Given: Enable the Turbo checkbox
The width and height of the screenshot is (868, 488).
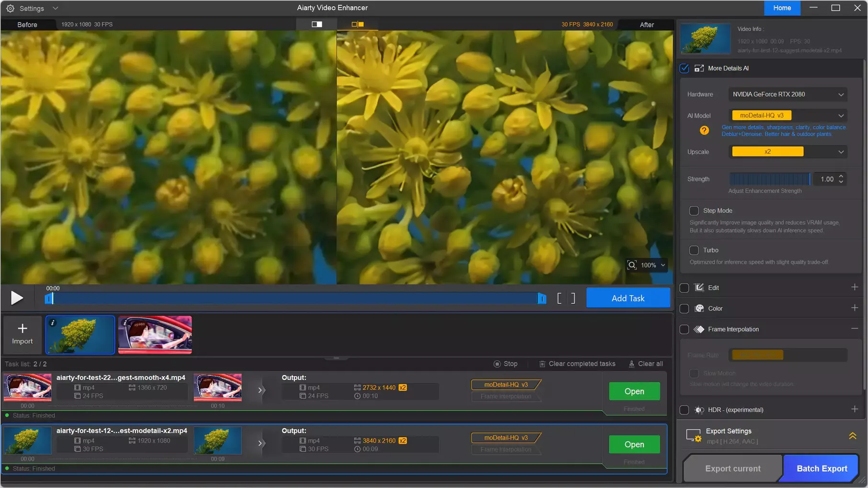Looking at the screenshot, I should click(694, 250).
